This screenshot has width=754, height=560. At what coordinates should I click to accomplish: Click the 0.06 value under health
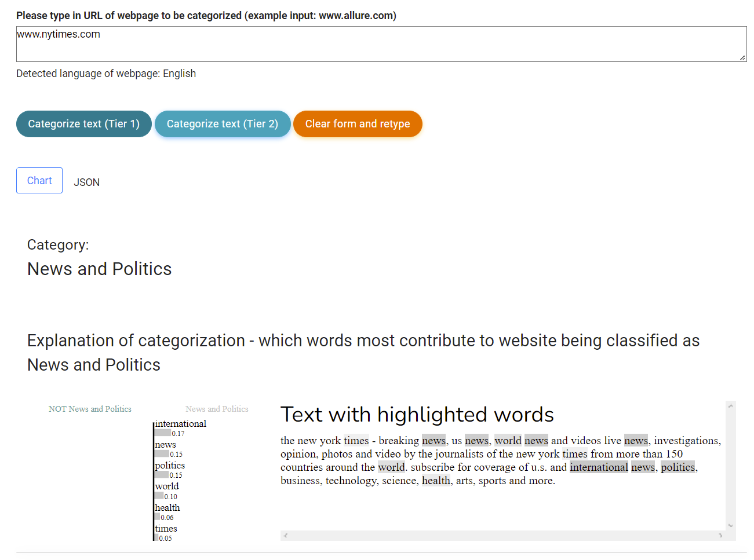coord(167,518)
